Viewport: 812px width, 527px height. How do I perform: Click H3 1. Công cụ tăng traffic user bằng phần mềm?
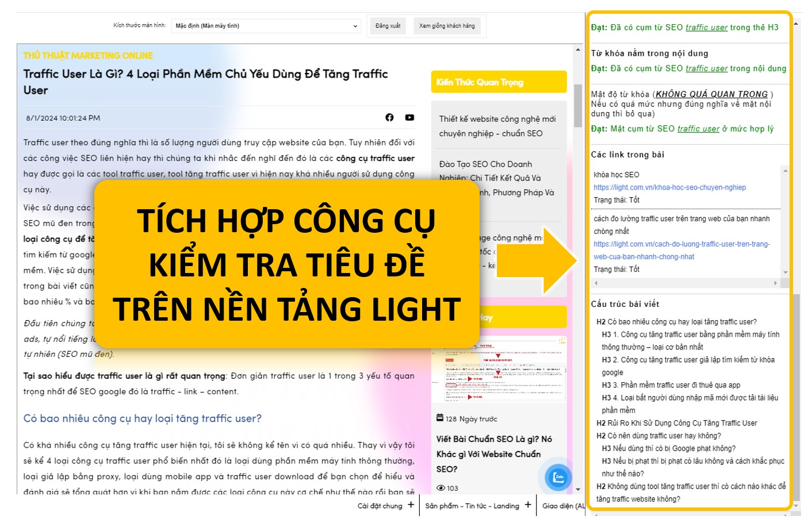[691, 341]
